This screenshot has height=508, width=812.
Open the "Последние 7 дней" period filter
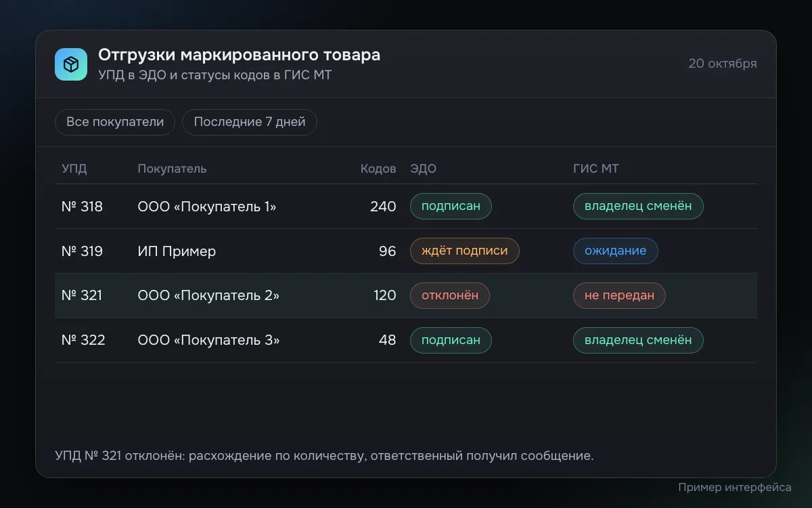tap(250, 122)
